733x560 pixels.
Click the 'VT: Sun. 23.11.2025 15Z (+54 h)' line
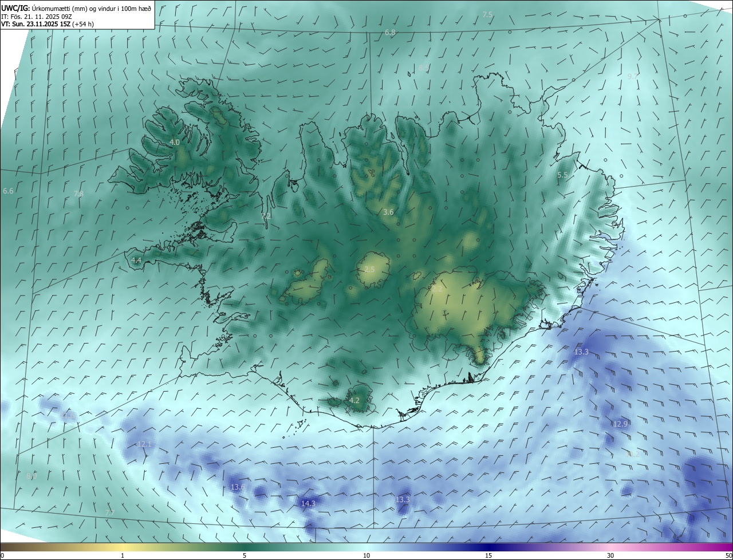48,24
